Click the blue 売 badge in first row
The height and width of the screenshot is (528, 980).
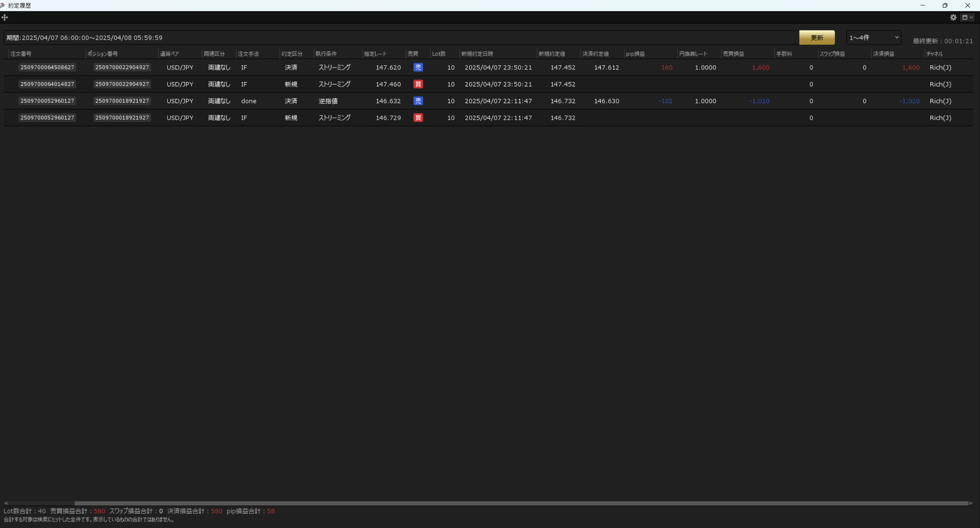click(x=418, y=68)
